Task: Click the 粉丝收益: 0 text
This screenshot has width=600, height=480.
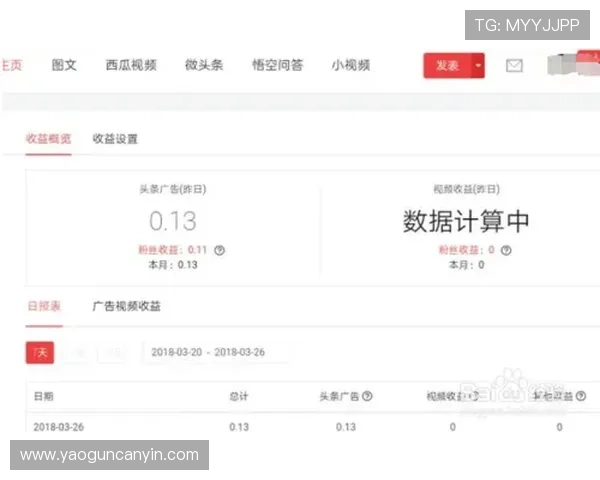Action: point(466,250)
